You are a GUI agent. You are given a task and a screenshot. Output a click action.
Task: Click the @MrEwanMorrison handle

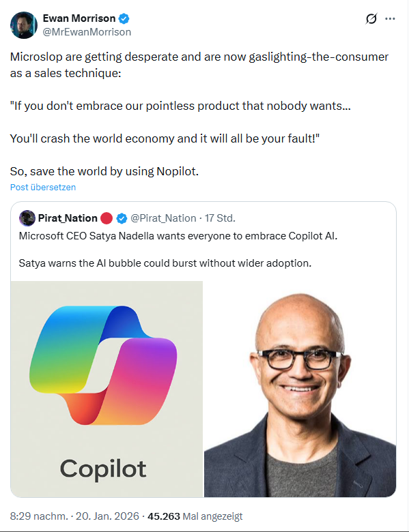pyautogui.click(x=87, y=32)
